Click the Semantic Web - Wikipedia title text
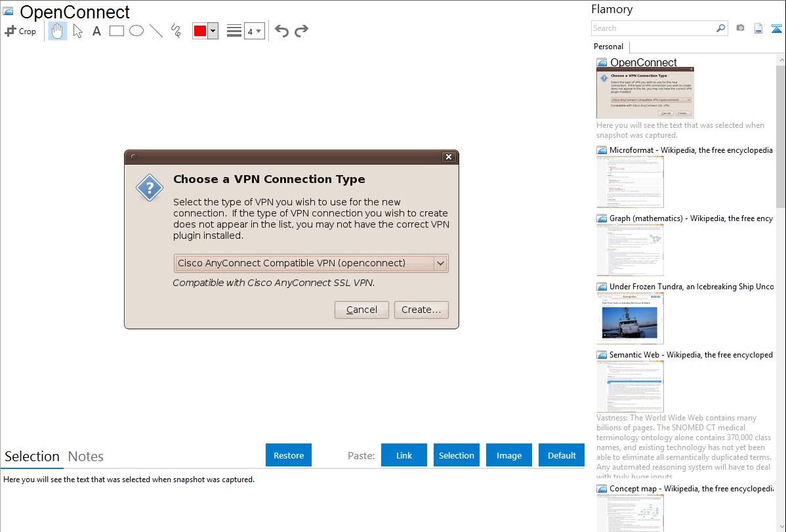Viewport: 786px width, 532px height. 691,354
